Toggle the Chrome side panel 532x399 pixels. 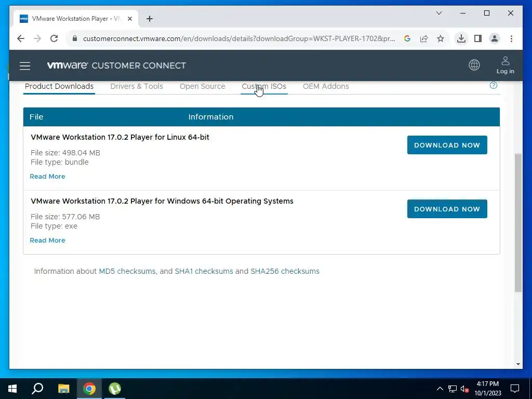478,38
